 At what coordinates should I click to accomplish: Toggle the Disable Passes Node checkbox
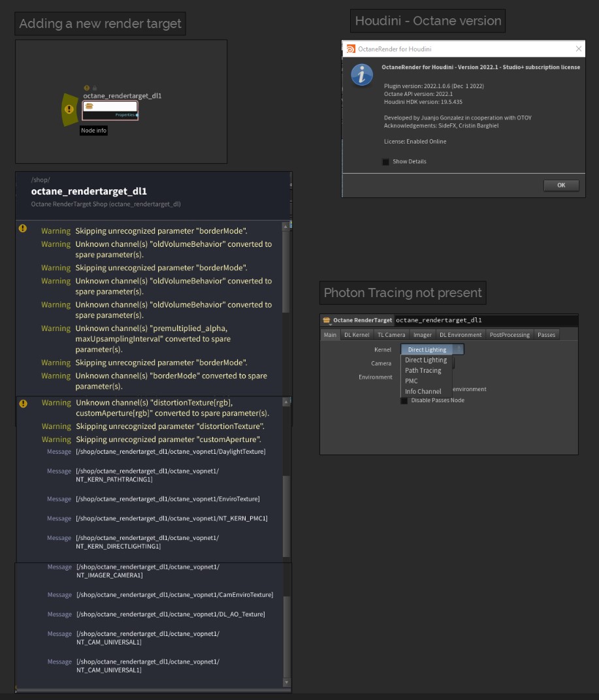[404, 400]
